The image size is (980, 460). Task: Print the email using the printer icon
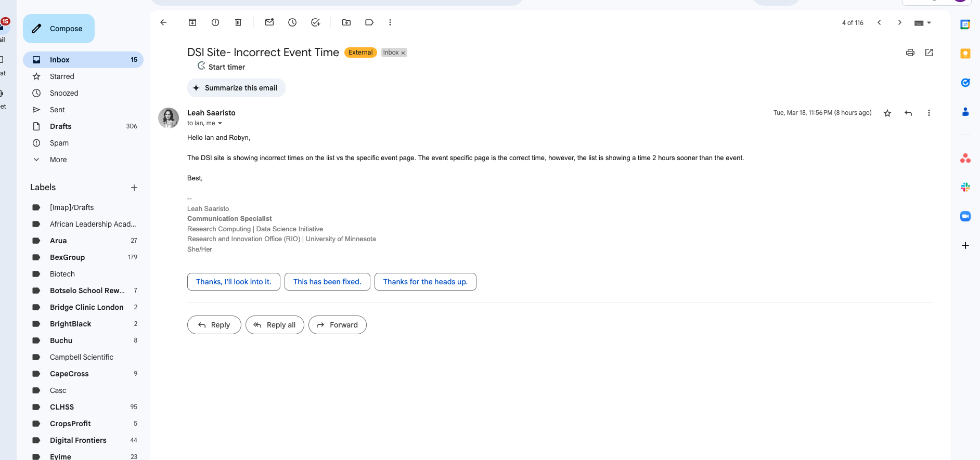(x=910, y=52)
